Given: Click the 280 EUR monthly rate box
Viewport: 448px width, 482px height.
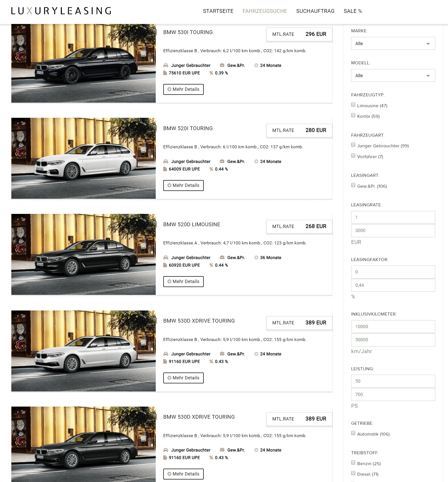Looking at the screenshot, I should [299, 130].
